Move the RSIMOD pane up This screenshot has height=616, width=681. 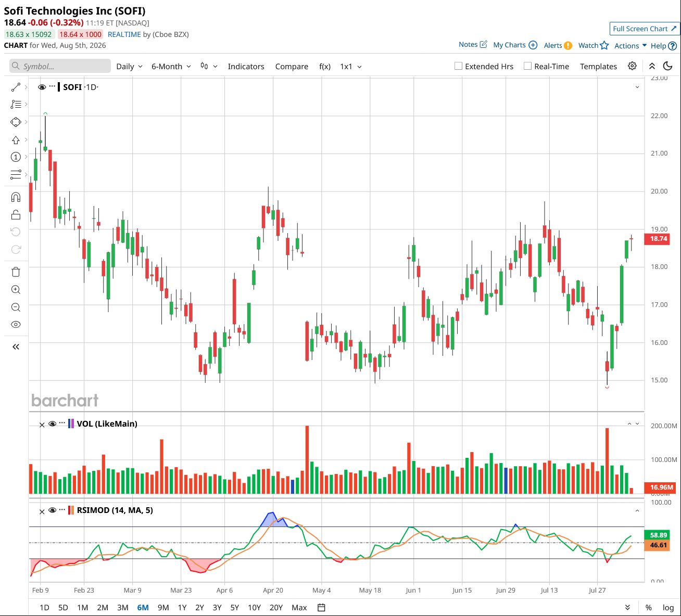click(x=637, y=511)
